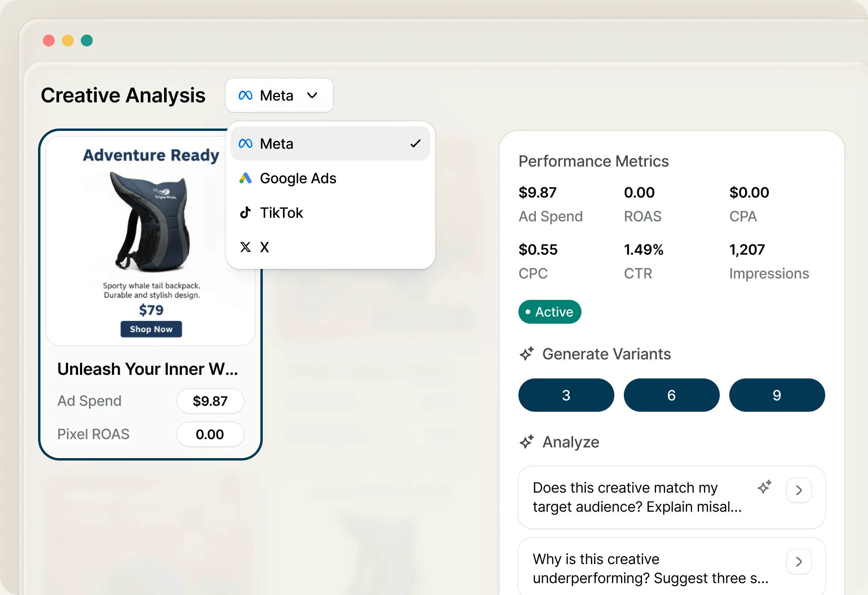This screenshot has height=595, width=868.
Task: Open target audience prompt arrow
Action: (799, 490)
